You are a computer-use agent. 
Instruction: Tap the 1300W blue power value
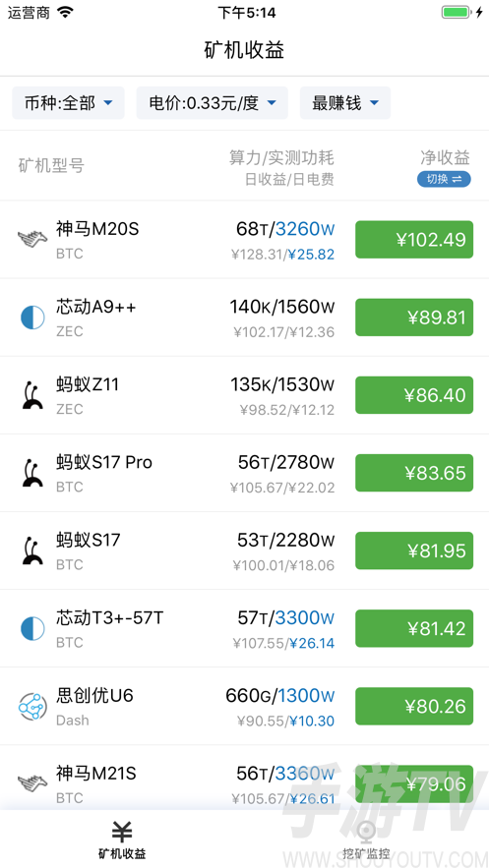[306, 695]
